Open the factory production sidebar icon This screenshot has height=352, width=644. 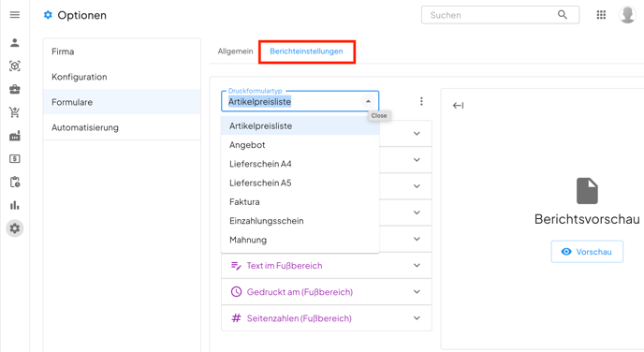[x=15, y=136]
